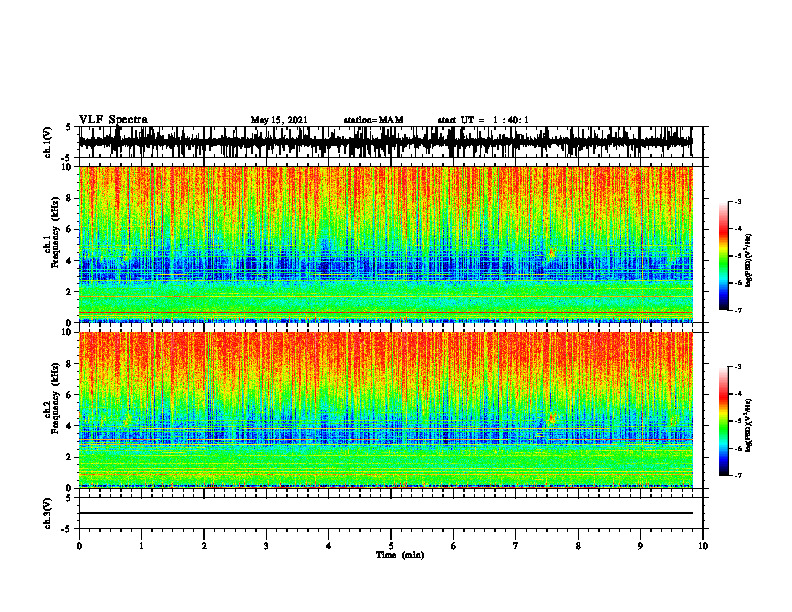Viewport: 792px width, 612px height.
Task: Click the ch.1 spectrogram panel
Action: (x=385, y=244)
